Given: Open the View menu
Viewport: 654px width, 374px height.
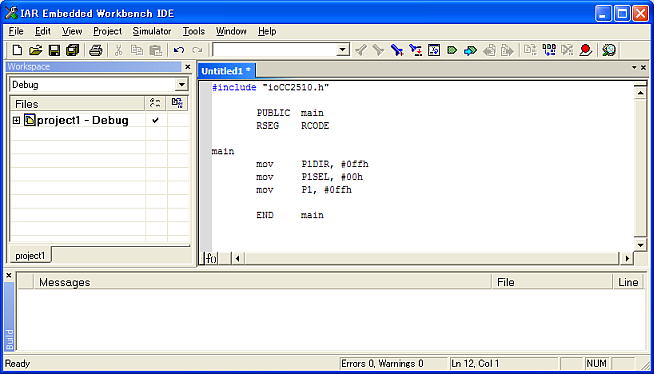Looking at the screenshot, I should pyautogui.click(x=72, y=31).
